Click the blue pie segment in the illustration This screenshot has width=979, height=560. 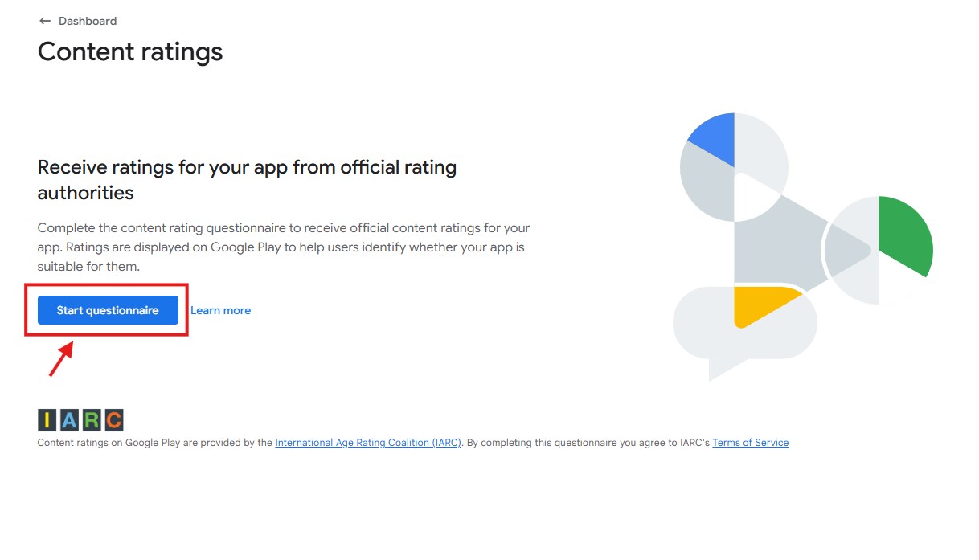(x=714, y=137)
